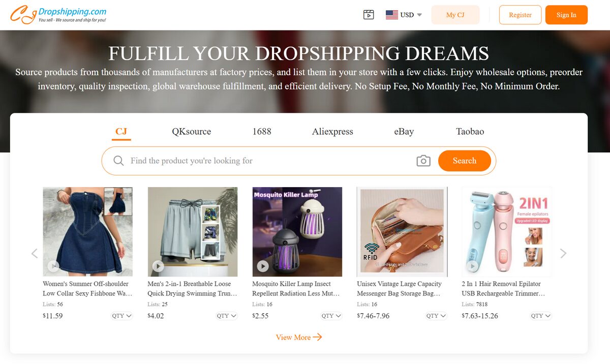Open the video tutorial icon in the header
The image size is (610, 364).
tap(369, 14)
